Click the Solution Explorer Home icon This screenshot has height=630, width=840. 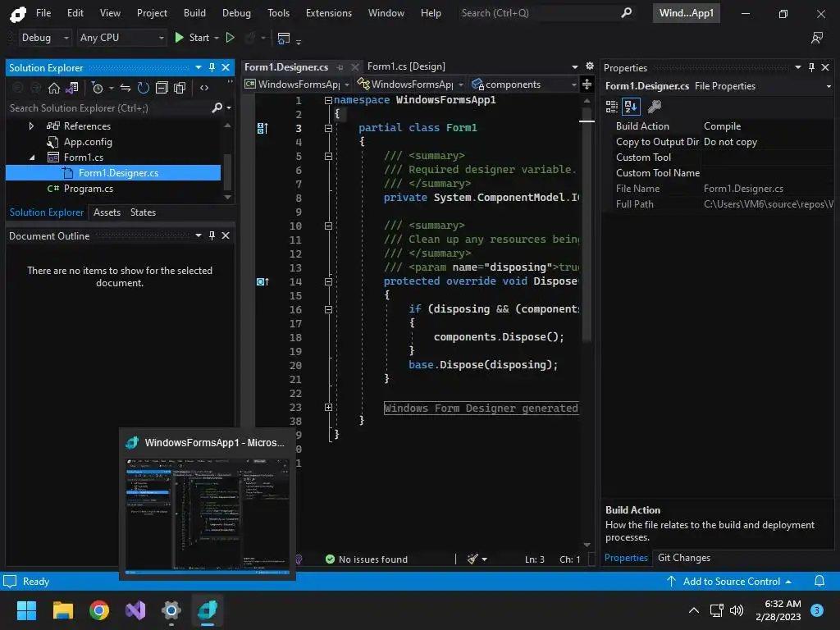click(x=54, y=88)
